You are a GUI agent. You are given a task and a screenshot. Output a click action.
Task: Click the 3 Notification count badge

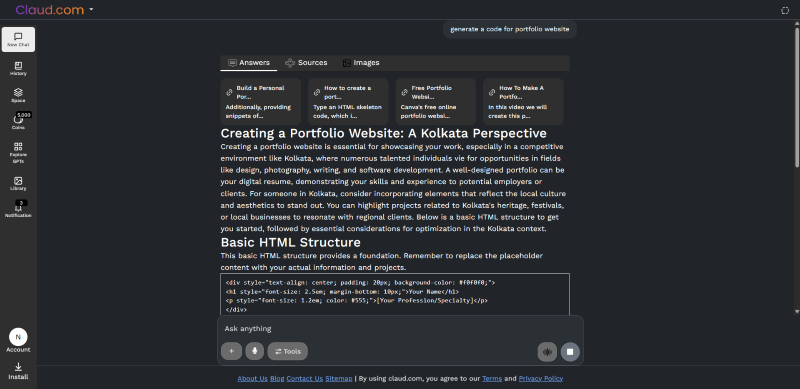point(21,203)
